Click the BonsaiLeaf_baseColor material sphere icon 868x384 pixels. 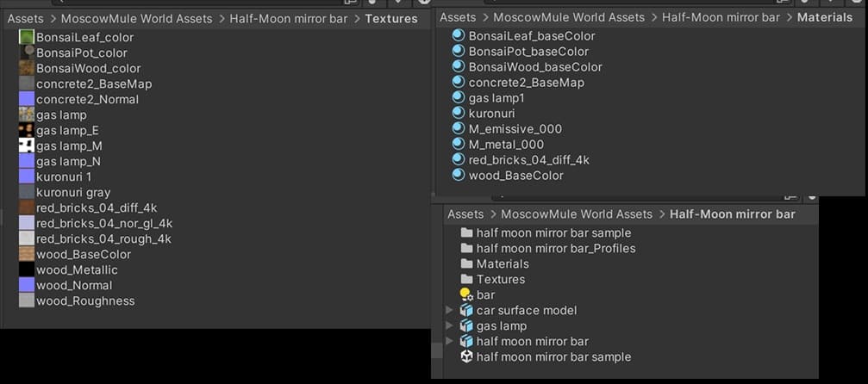point(458,36)
